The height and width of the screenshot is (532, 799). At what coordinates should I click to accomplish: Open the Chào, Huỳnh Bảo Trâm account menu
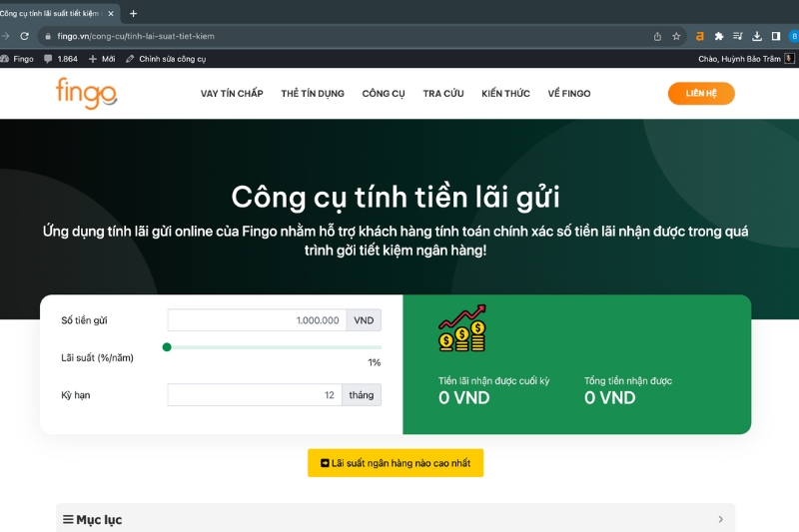[745, 59]
